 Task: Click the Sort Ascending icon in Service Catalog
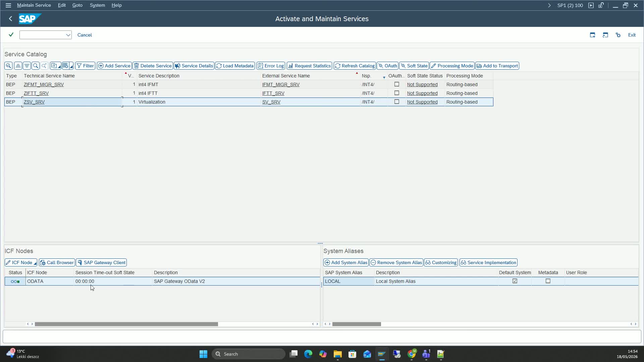18,66
